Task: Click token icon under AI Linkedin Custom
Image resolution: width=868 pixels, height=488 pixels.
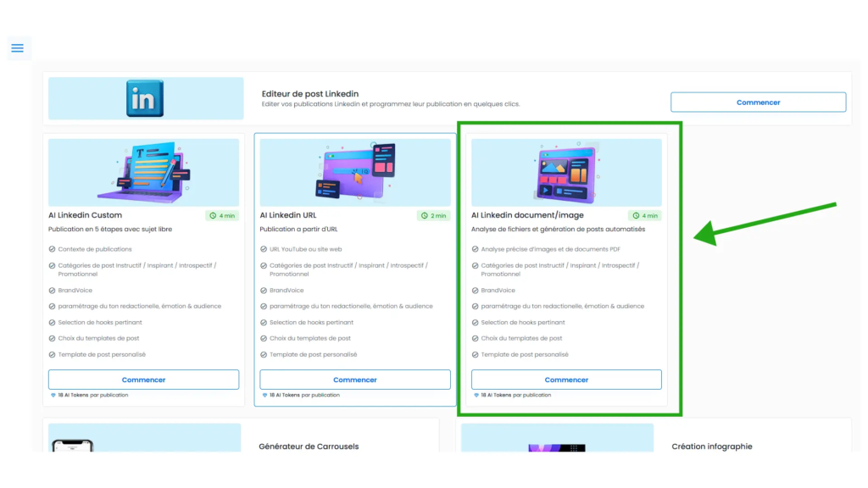Action: click(x=53, y=395)
